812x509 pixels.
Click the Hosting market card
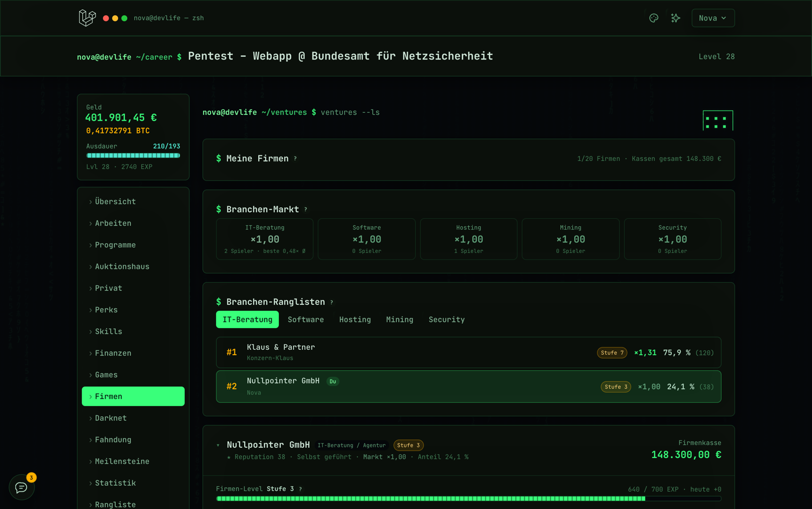click(x=469, y=239)
